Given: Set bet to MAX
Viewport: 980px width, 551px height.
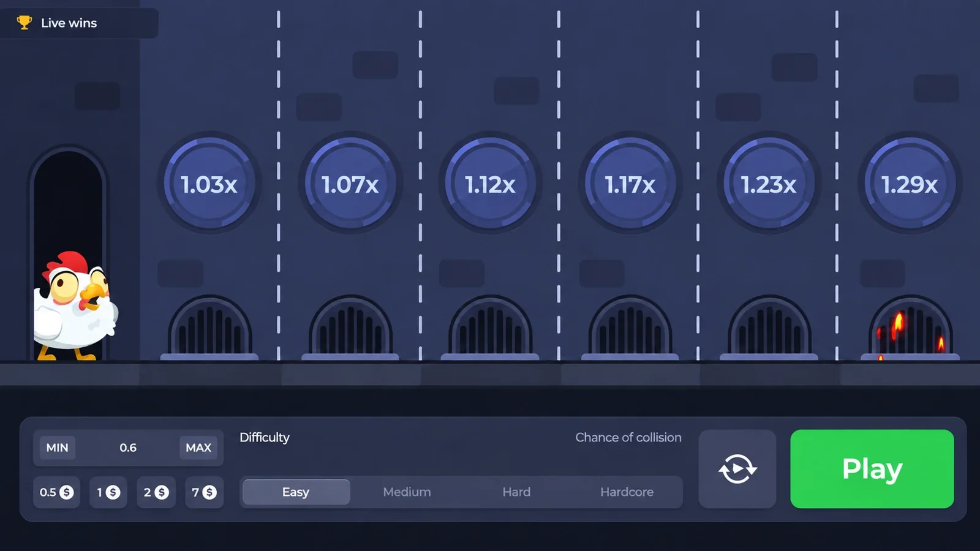Looking at the screenshot, I should pos(198,448).
